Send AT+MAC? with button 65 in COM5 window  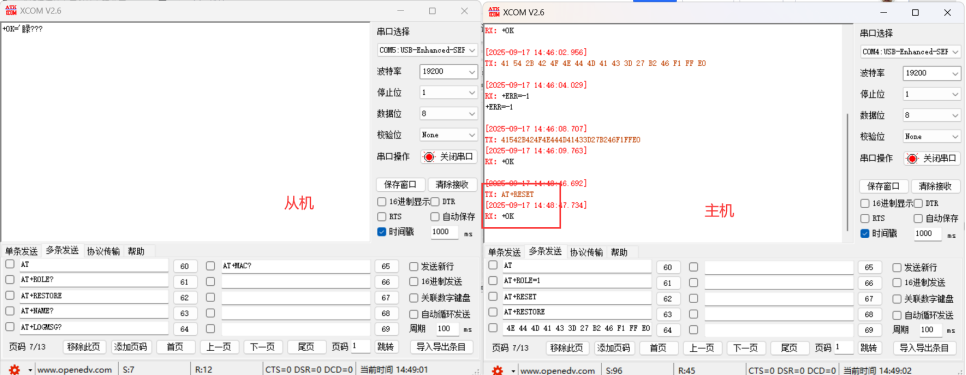coord(386,267)
